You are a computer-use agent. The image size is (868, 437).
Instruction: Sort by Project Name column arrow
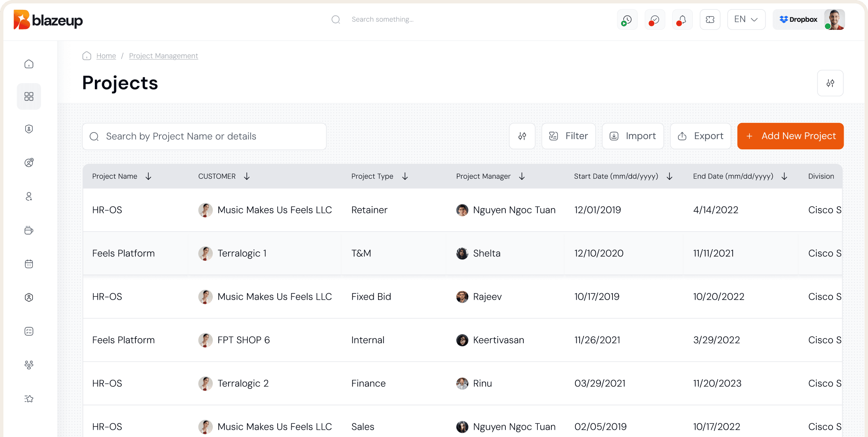(148, 176)
